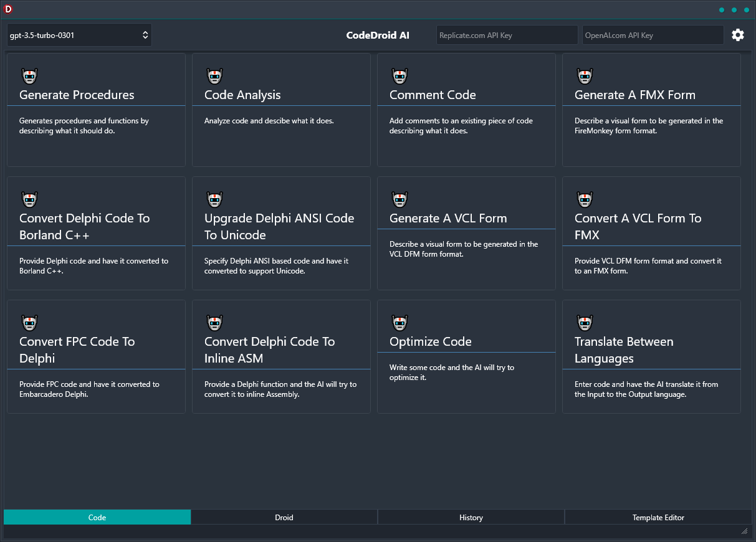
Task: Open the gpt-3.5-turbo-0301 model selector
Action: pos(79,35)
